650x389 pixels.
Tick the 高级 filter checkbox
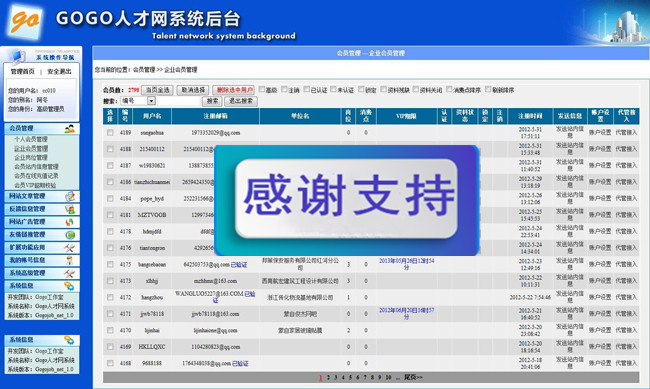point(262,89)
